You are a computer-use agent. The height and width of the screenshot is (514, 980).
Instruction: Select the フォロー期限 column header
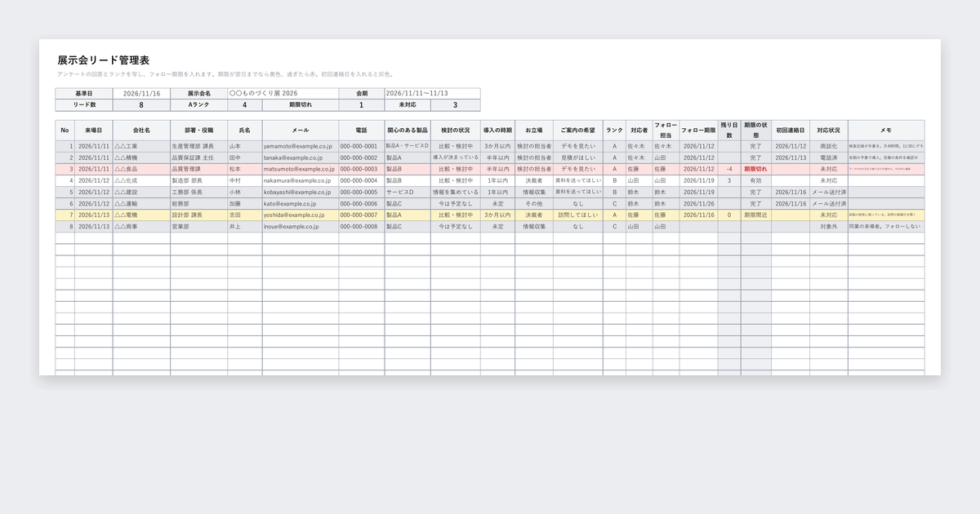(x=698, y=131)
